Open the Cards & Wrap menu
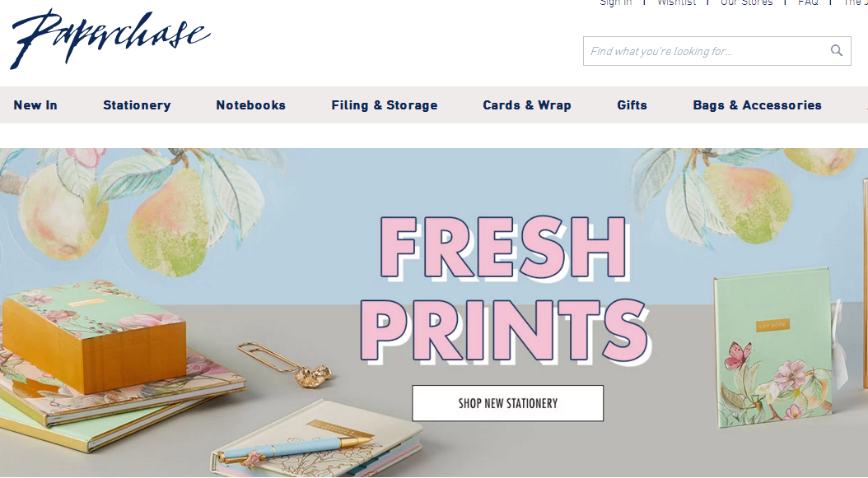 [x=527, y=105]
